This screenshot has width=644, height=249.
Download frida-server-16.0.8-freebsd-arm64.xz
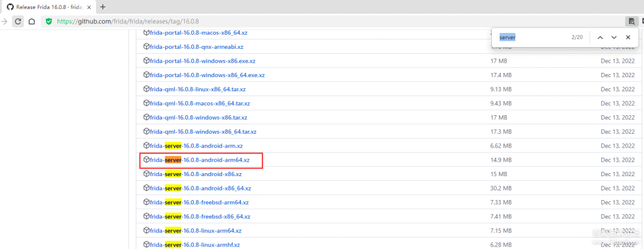click(x=199, y=202)
